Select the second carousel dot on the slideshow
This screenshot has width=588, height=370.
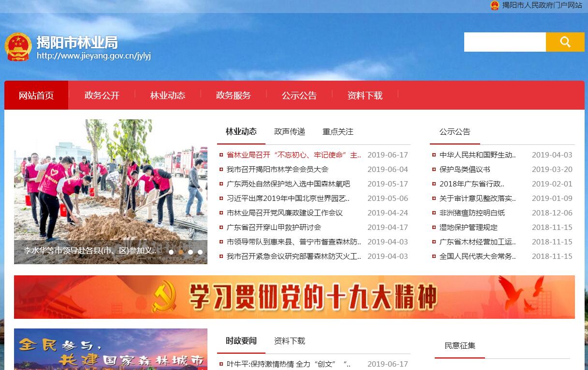[x=181, y=252]
